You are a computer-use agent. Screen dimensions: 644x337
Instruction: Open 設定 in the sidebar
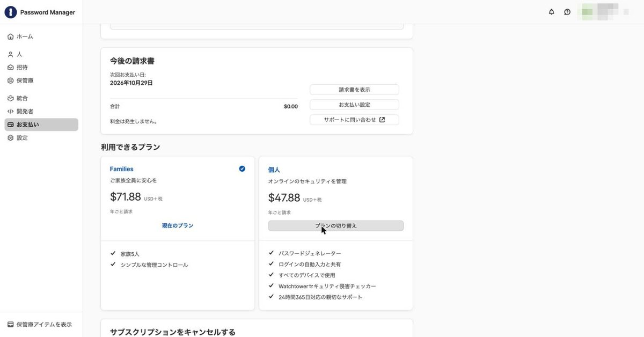coord(41,138)
